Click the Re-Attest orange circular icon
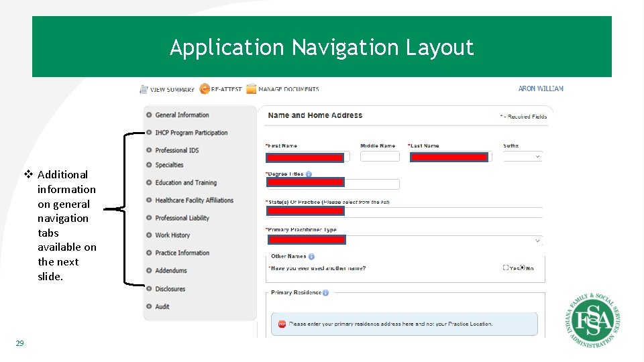The width and height of the screenshot is (644, 362). [204, 88]
